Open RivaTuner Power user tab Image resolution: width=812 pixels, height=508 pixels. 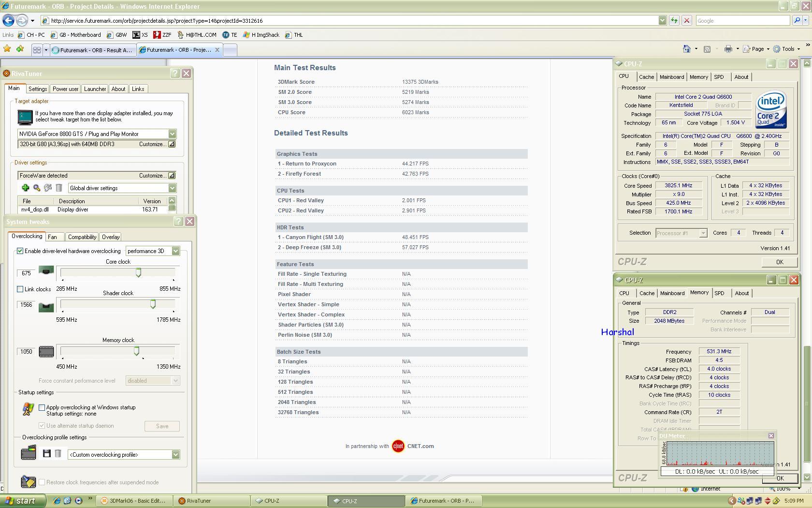pyautogui.click(x=65, y=89)
